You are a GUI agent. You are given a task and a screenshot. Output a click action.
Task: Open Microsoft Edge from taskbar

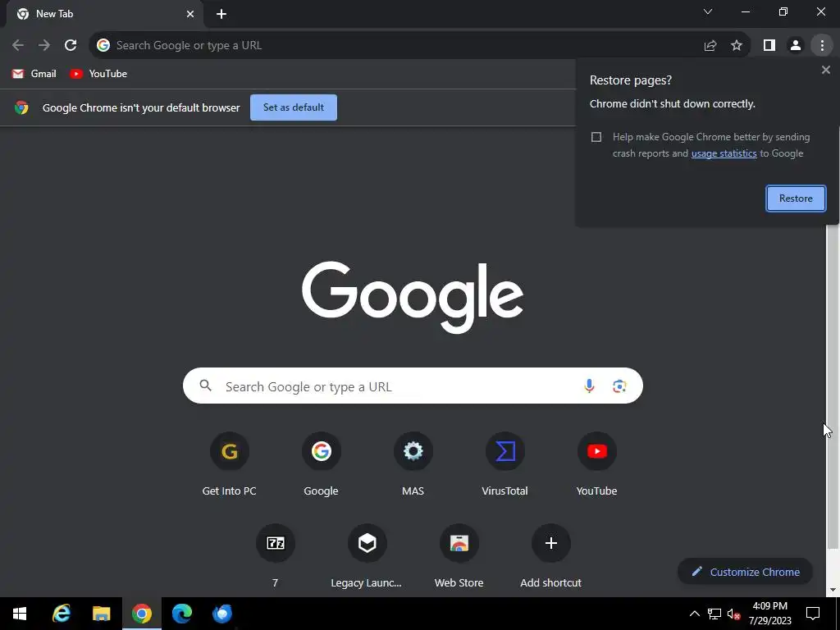click(182, 614)
